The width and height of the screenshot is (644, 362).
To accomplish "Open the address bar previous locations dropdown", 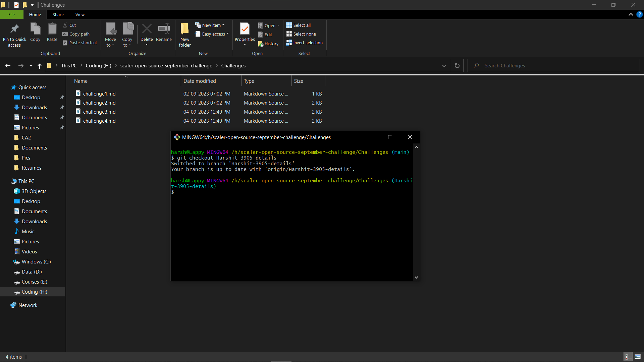I will tap(444, 65).
